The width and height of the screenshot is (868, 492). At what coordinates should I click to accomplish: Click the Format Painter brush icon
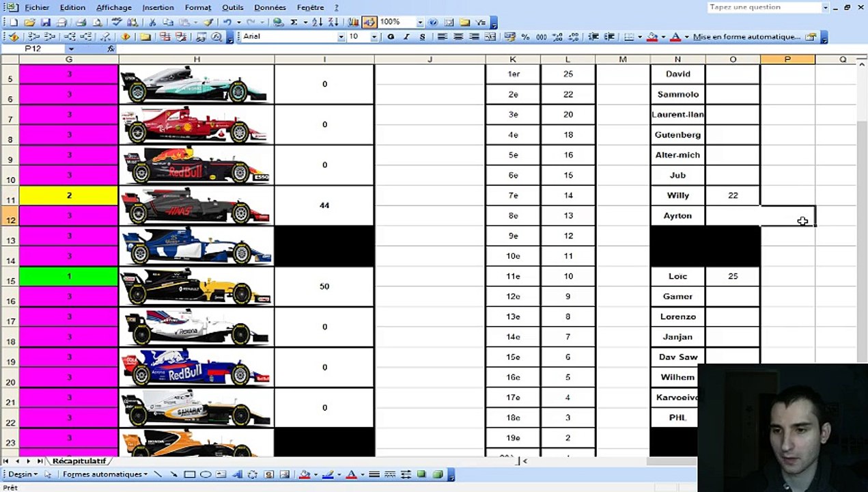click(x=208, y=22)
